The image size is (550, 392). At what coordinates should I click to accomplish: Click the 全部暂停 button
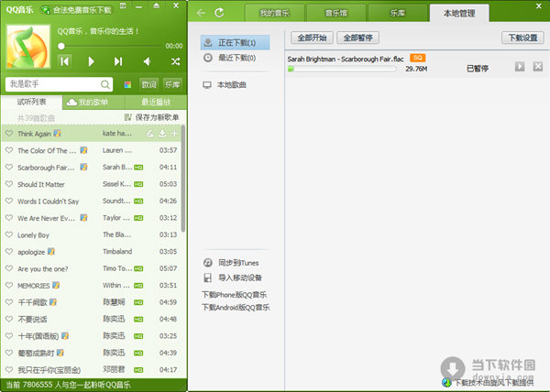[357, 38]
